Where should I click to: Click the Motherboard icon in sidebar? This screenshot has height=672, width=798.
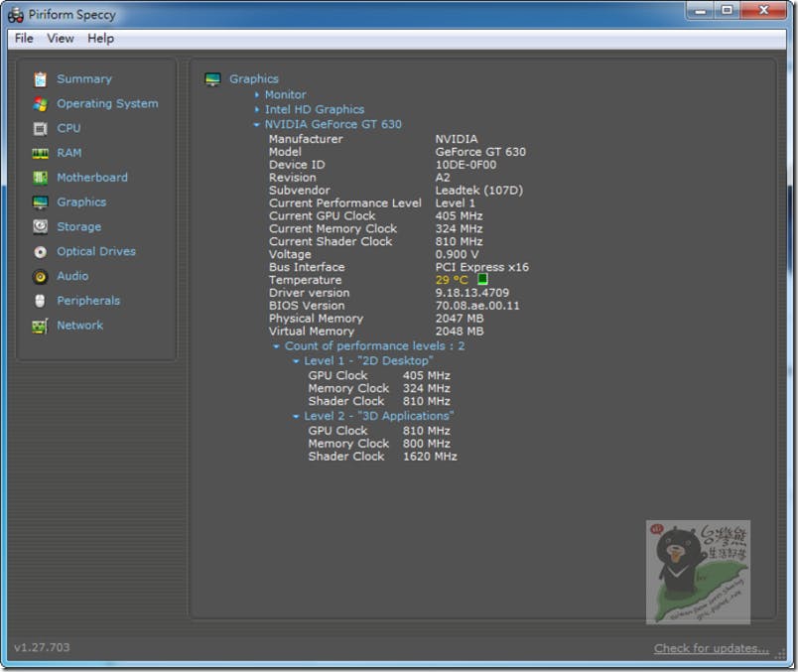(x=41, y=178)
